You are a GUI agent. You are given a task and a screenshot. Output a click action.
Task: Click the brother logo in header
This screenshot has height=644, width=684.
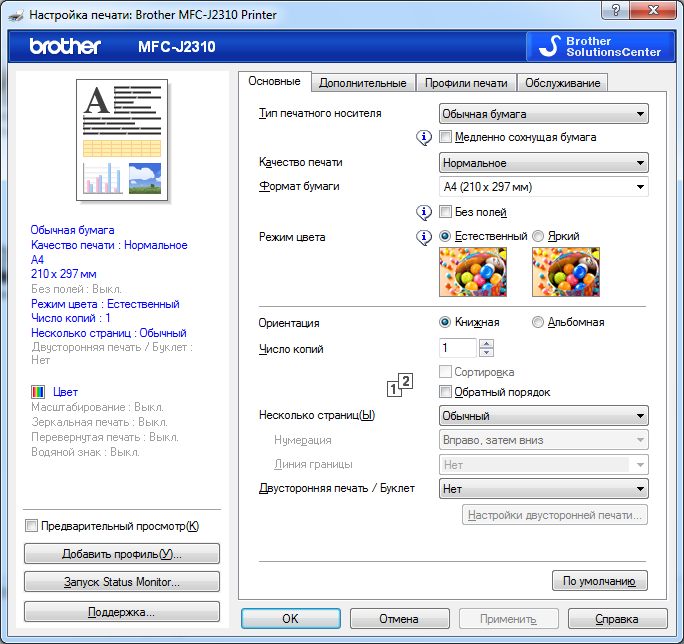[x=65, y=46]
